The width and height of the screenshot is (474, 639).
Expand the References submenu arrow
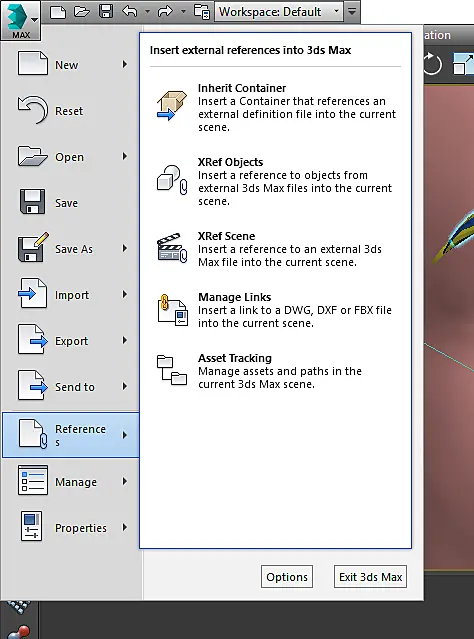click(125, 435)
